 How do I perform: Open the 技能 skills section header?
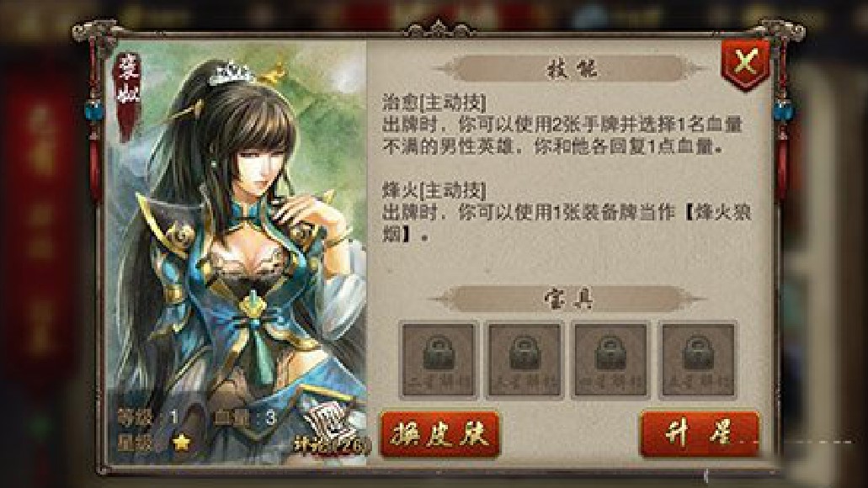572,70
